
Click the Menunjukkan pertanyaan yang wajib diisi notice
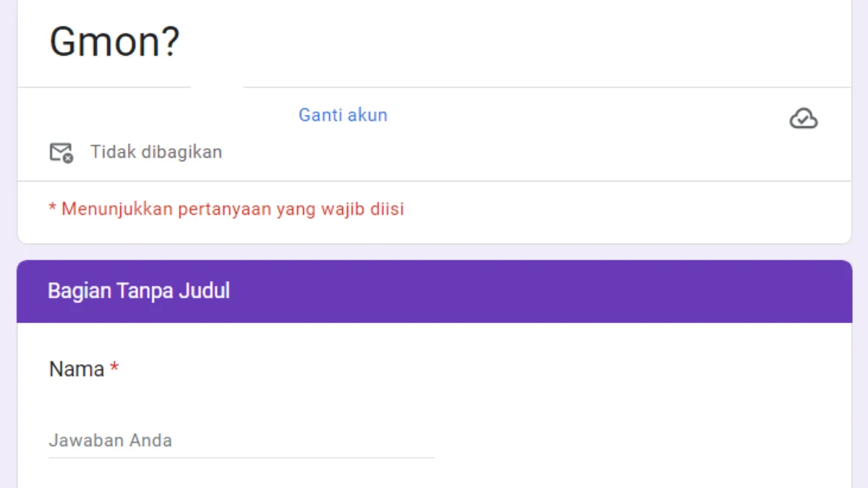click(226, 210)
